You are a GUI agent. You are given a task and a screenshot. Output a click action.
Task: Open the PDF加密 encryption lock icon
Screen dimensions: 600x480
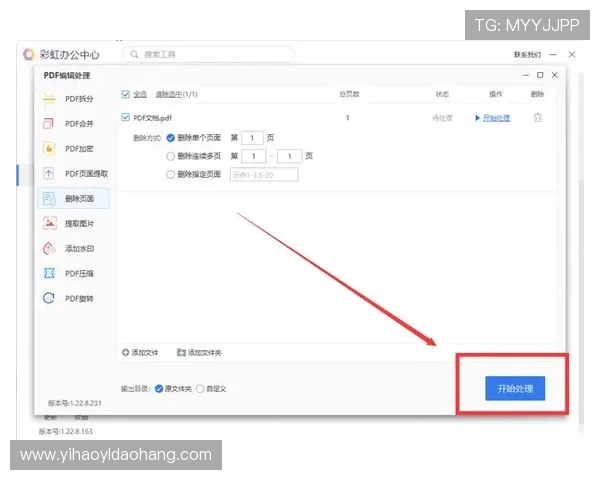pos(49,149)
